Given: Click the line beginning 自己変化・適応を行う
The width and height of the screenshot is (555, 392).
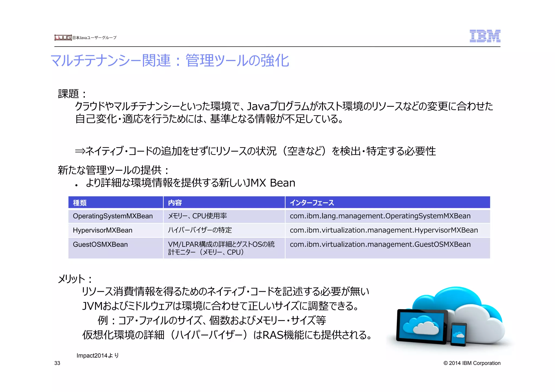Looking at the screenshot, I should (x=209, y=119).
